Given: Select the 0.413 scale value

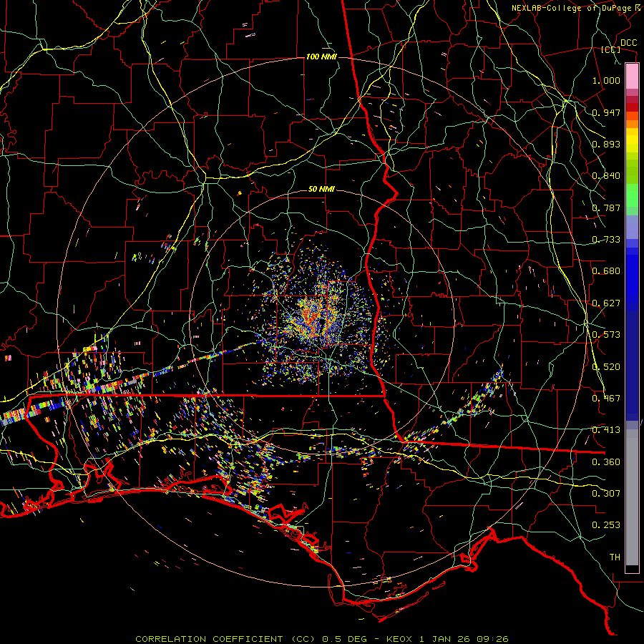Looking at the screenshot, I should click(606, 430).
